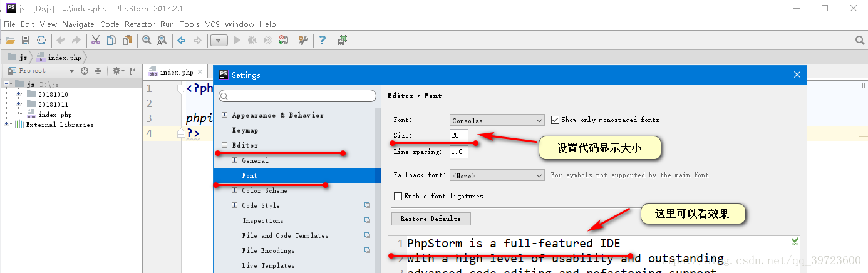Click the Listen for debug connections icon

pyautogui.click(x=284, y=40)
